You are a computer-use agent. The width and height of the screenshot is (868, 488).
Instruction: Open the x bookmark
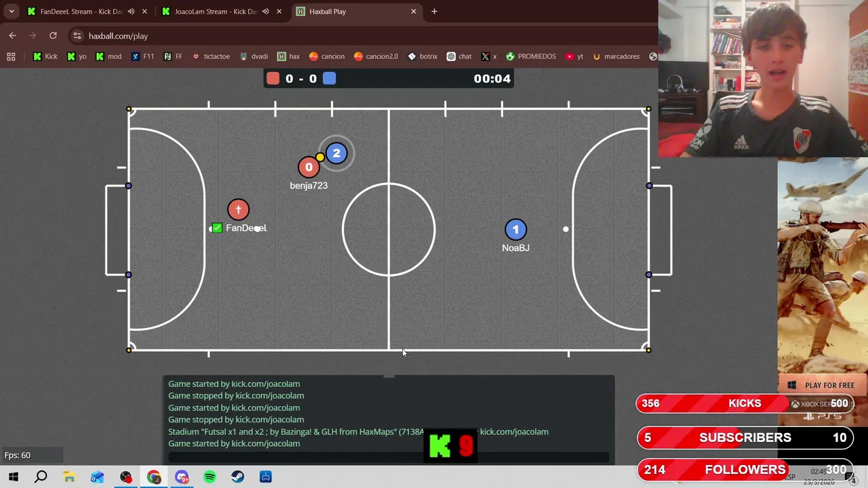coord(488,56)
